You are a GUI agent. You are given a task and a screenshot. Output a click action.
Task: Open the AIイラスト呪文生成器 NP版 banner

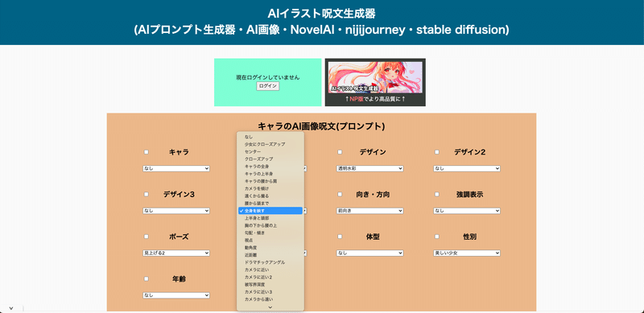click(375, 82)
